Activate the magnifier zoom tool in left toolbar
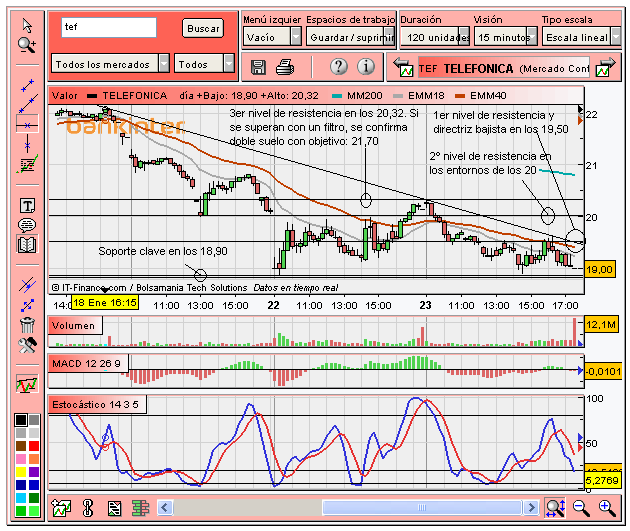 tap(27, 45)
